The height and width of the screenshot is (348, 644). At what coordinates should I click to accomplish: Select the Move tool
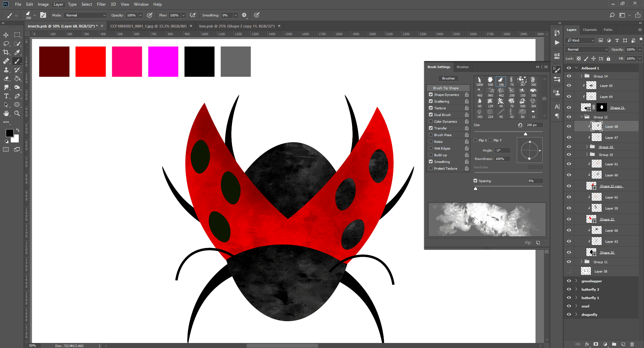[x=6, y=35]
